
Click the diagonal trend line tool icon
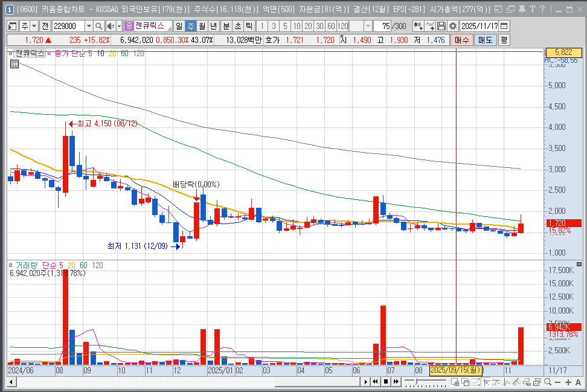pos(516,382)
